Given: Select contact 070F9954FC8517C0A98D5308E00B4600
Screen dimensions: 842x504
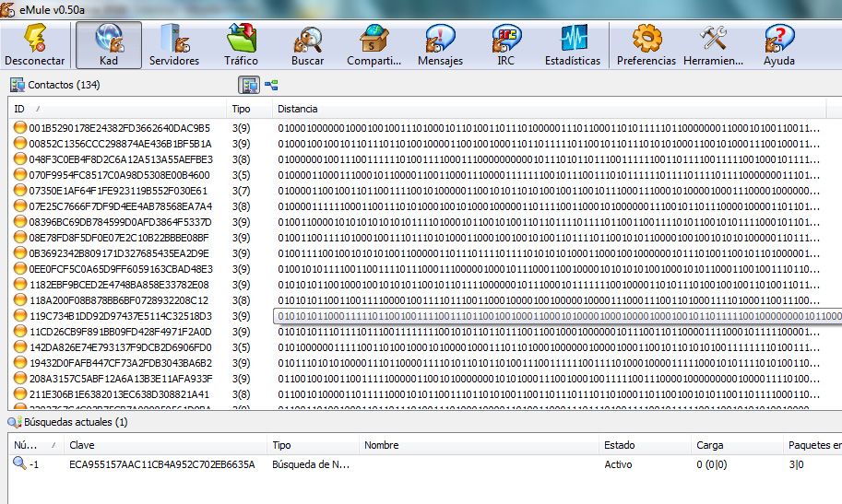Looking at the screenshot, I should click(x=119, y=175).
